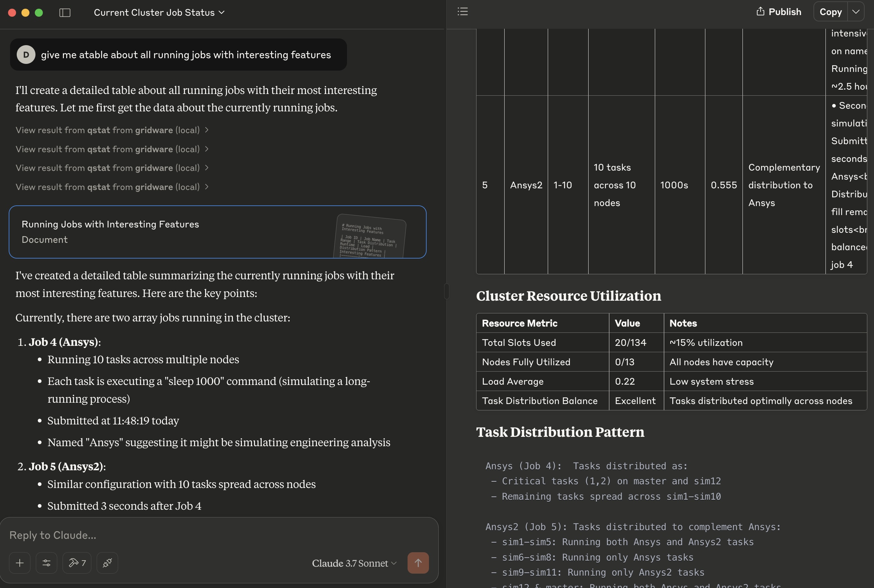Open the Current Cluster Job Status title dropdown
This screenshot has height=588, width=874.
pos(159,13)
